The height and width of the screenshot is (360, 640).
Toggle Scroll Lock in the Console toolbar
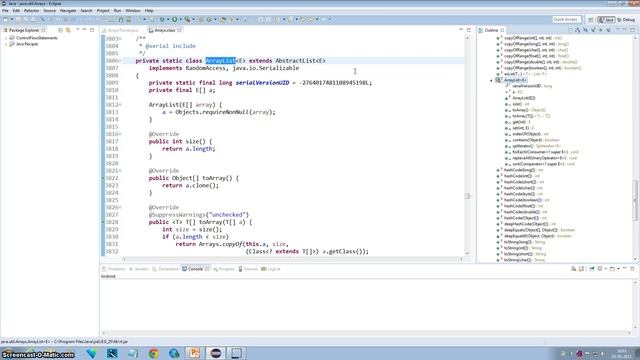click(x=581, y=269)
